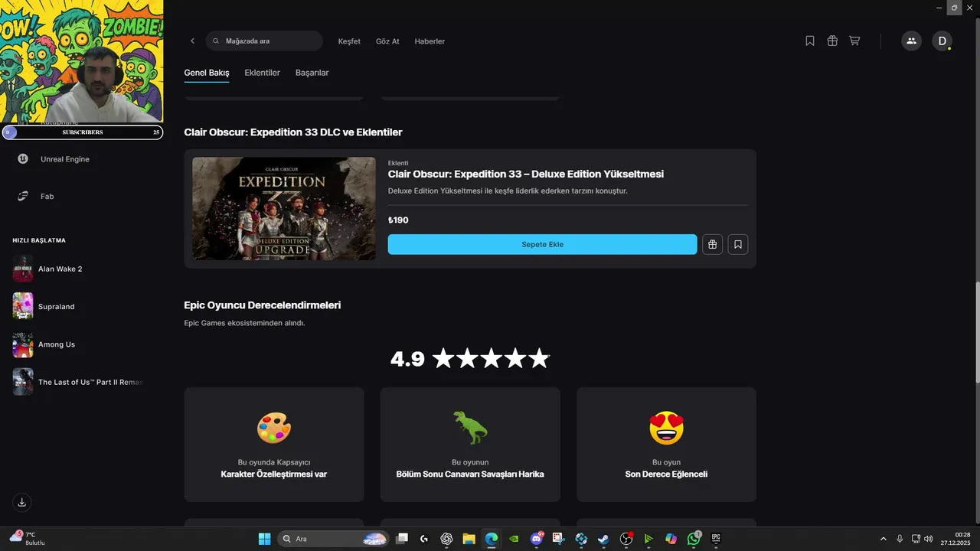Viewport: 980px width, 551px height.
Task: Open Copilot from the taskbar
Action: (x=671, y=539)
